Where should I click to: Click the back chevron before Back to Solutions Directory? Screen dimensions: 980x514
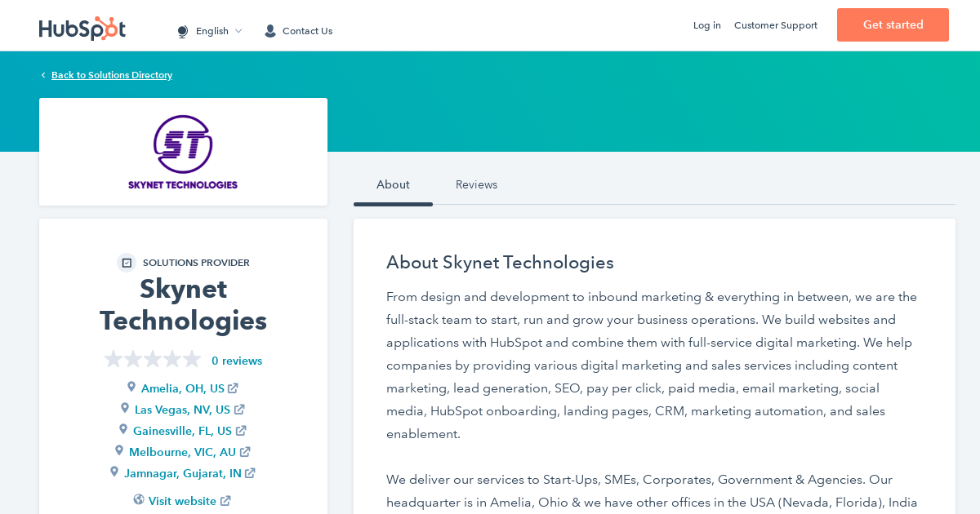[x=42, y=74]
